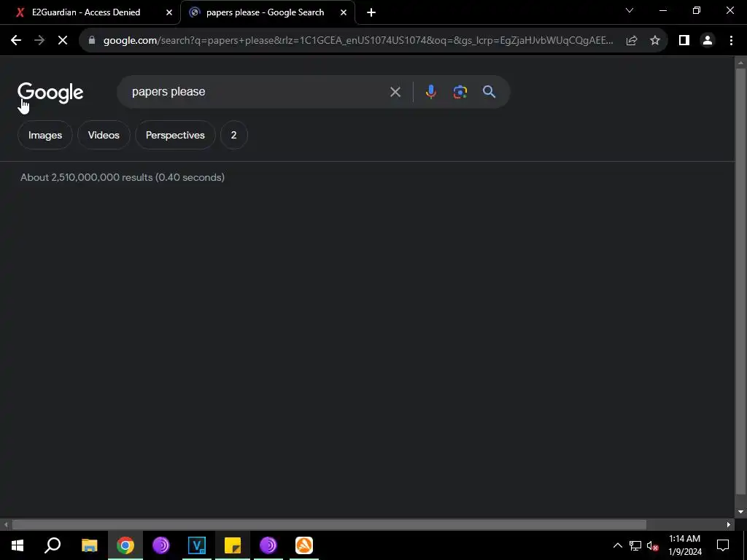747x560 pixels.
Task: Click the scroll down arrow
Action: click(x=740, y=512)
